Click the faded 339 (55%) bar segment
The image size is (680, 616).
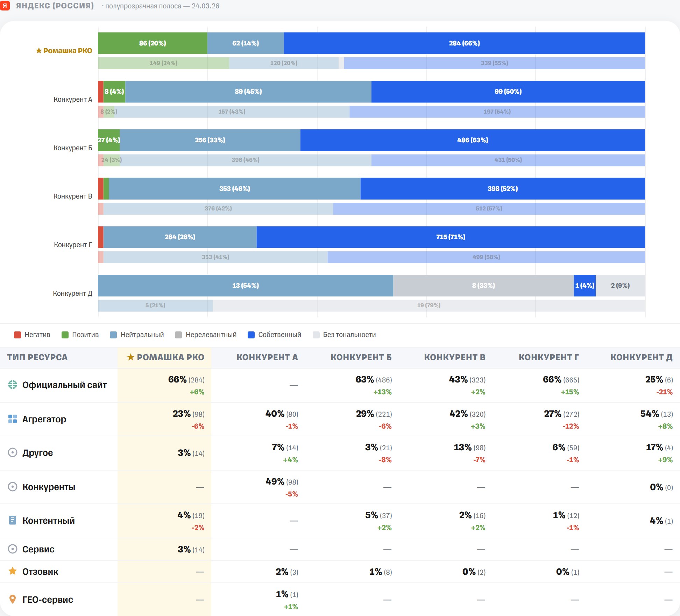(494, 63)
